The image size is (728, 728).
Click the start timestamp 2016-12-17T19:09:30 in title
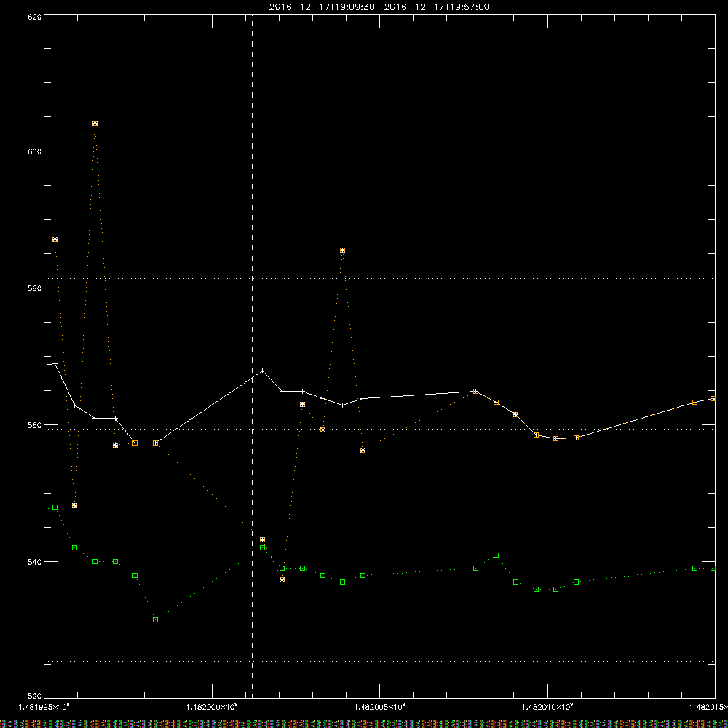322,7
